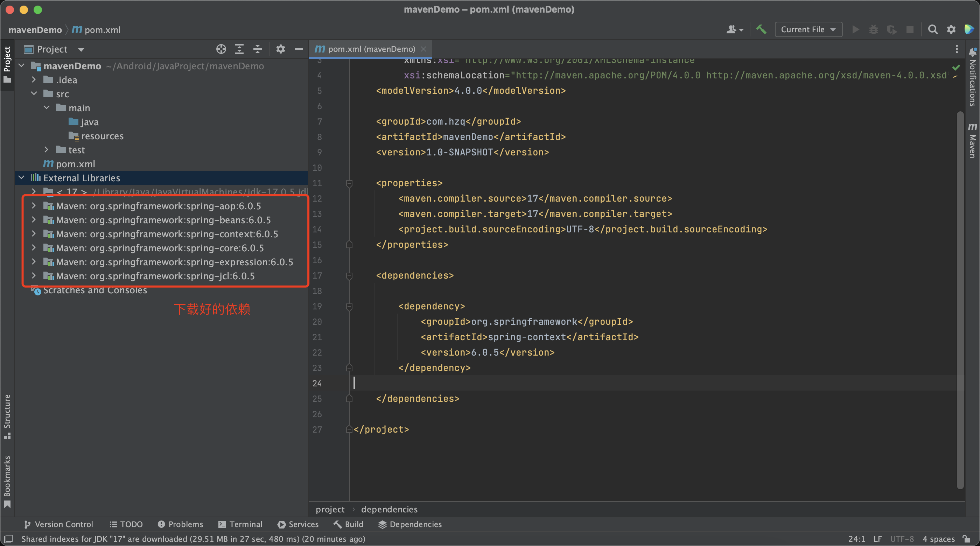Click the editor vertical scrollbar
980x546 pixels.
(961, 300)
